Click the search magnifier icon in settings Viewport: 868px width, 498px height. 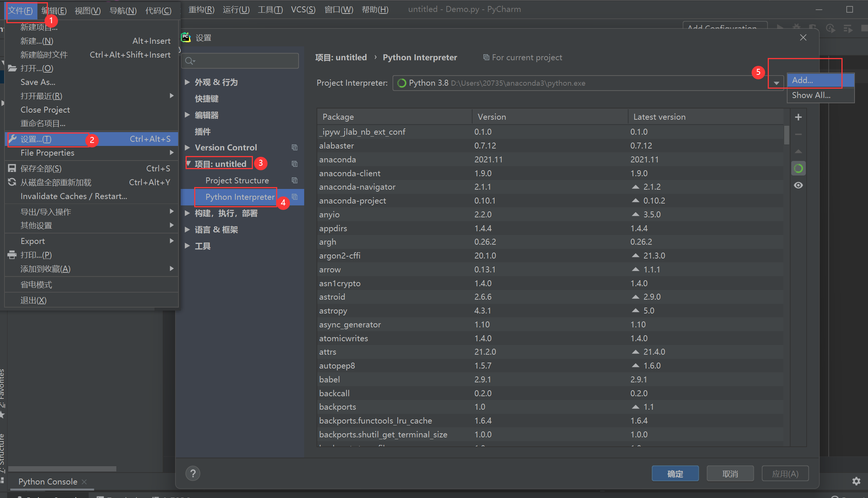(x=190, y=61)
